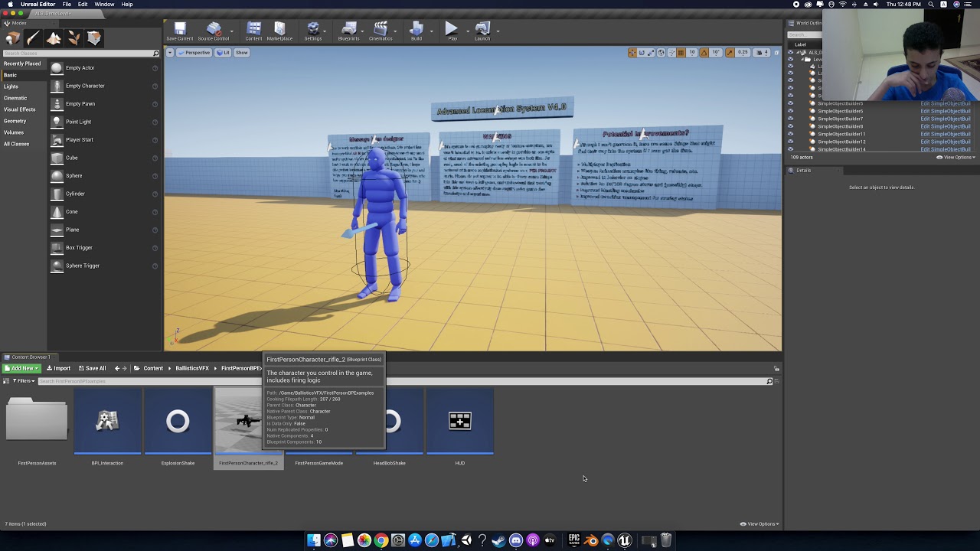
Task: Open grid snap value 10 dropdown
Action: point(692,53)
